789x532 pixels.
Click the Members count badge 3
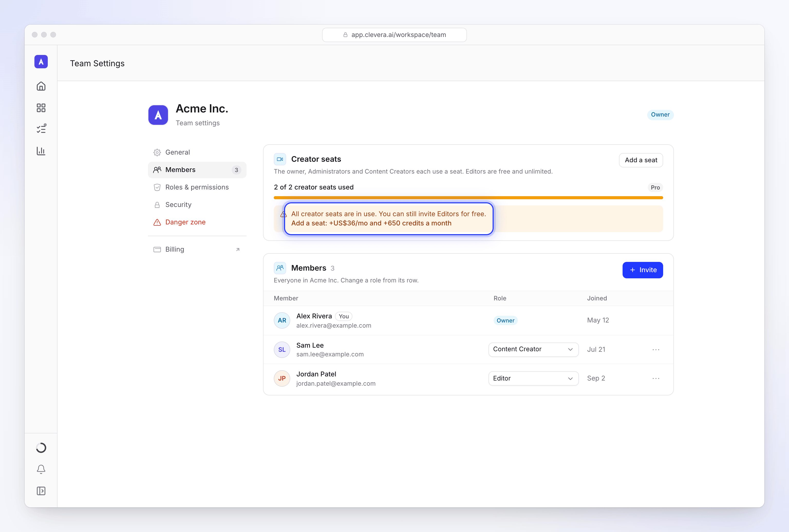pyautogui.click(x=237, y=170)
